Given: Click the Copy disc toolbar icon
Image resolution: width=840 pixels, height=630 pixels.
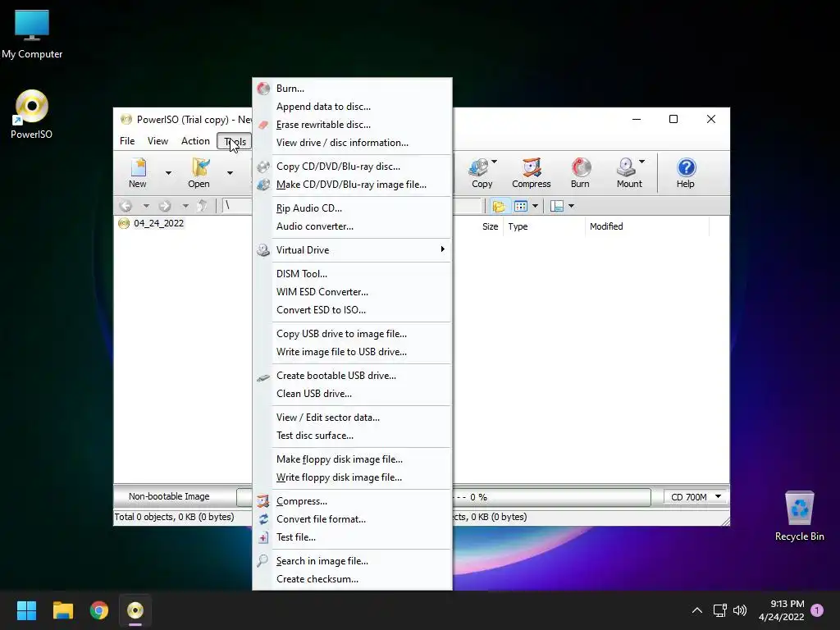Looking at the screenshot, I should pos(482,172).
